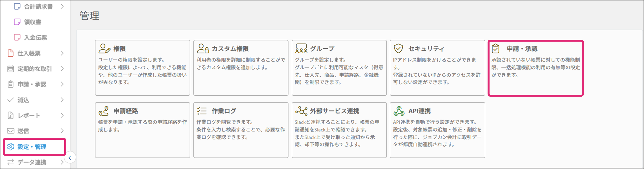Open 入金伝票 in the sidebar
The width and height of the screenshot is (644, 169).
point(36,38)
